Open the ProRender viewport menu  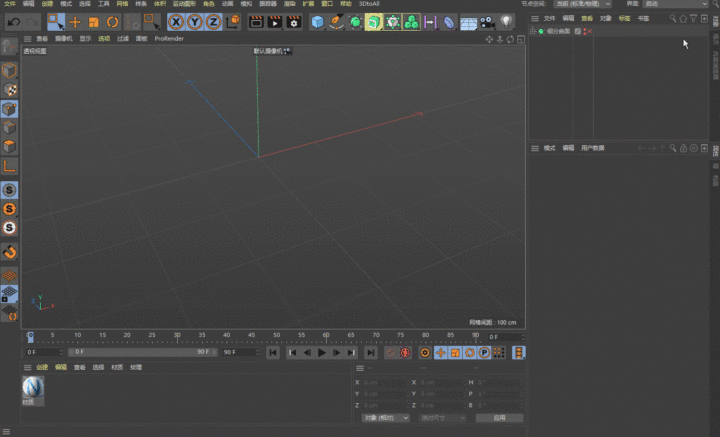pyautogui.click(x=169, y=39)
